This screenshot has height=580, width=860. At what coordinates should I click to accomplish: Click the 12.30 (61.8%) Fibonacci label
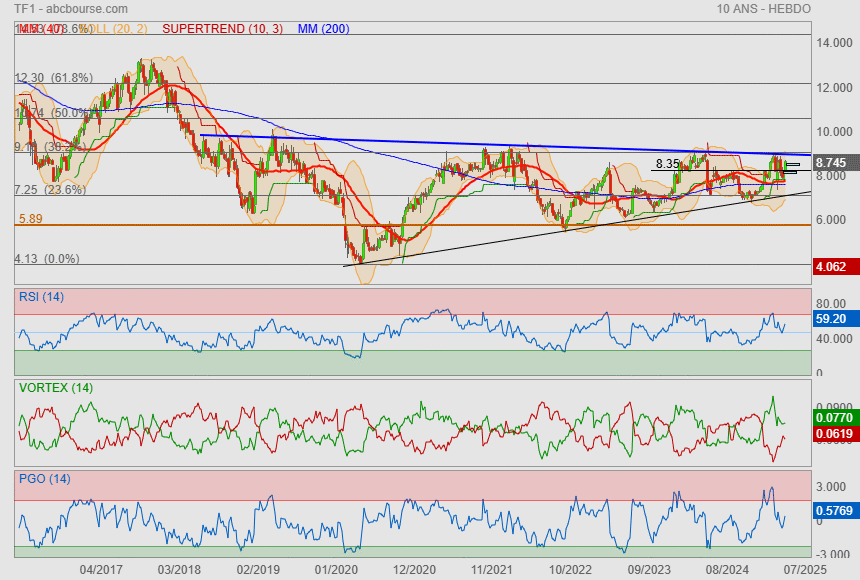tap(54, 78)
